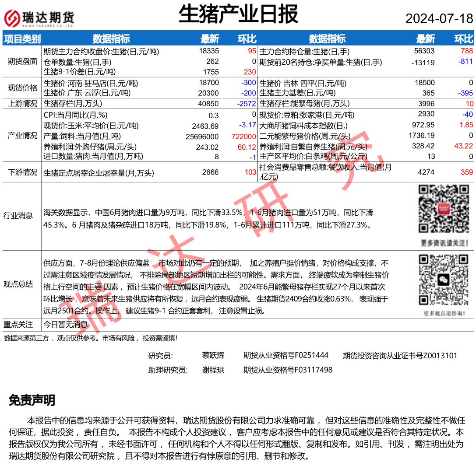
Task: Select the 观点总结 row label
Action: coord(18,284)
